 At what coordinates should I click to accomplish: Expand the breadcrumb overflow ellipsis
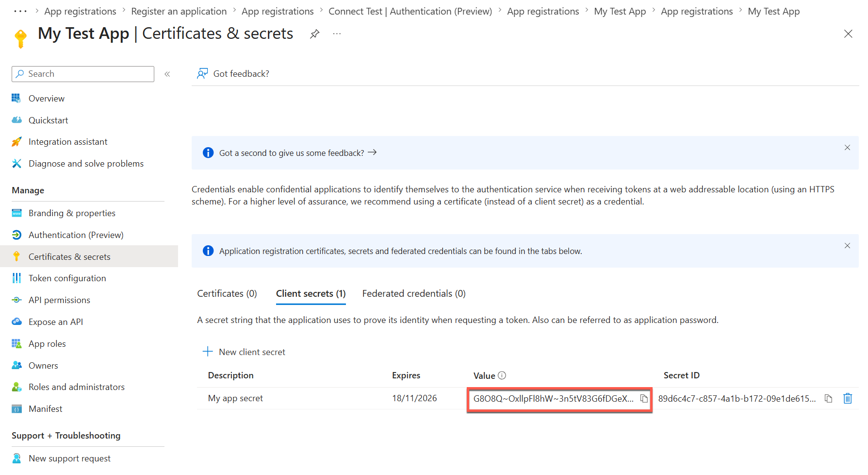(20, 11)
